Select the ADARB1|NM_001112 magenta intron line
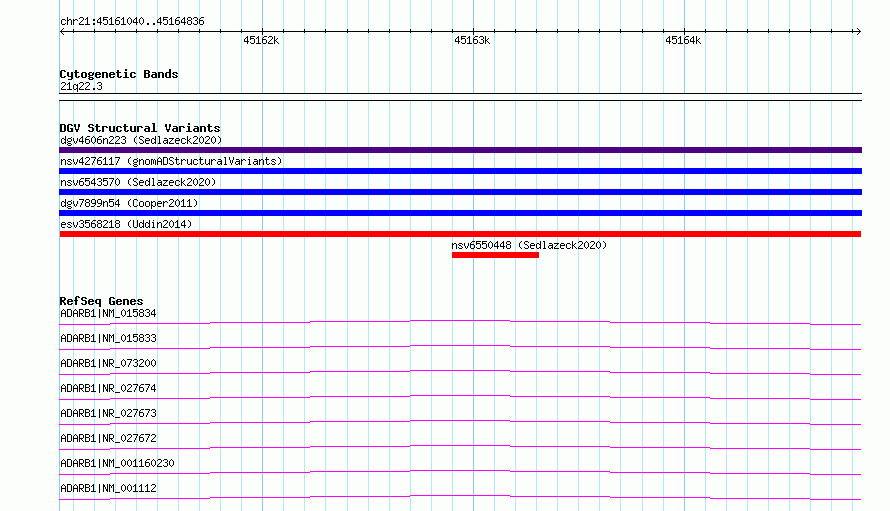 pos(460,497)
